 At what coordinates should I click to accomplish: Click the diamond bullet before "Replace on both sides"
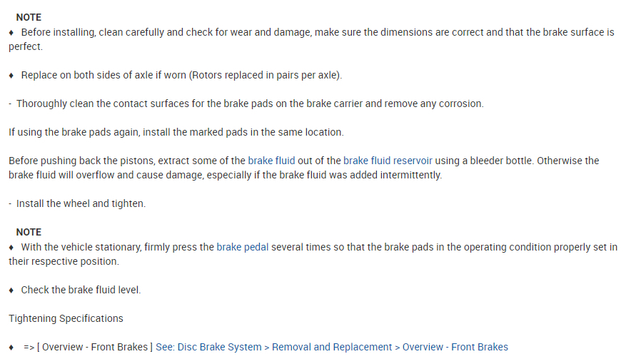click(11, 76)
